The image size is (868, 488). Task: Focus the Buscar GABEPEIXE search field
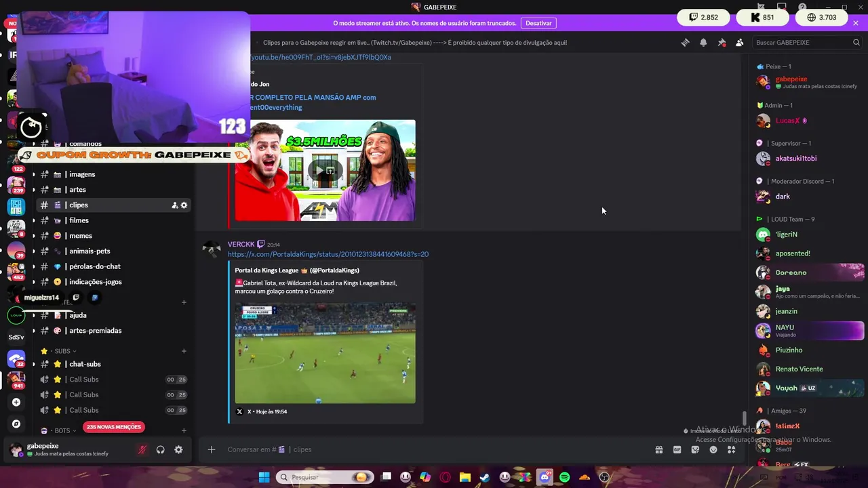click(807, 42)
